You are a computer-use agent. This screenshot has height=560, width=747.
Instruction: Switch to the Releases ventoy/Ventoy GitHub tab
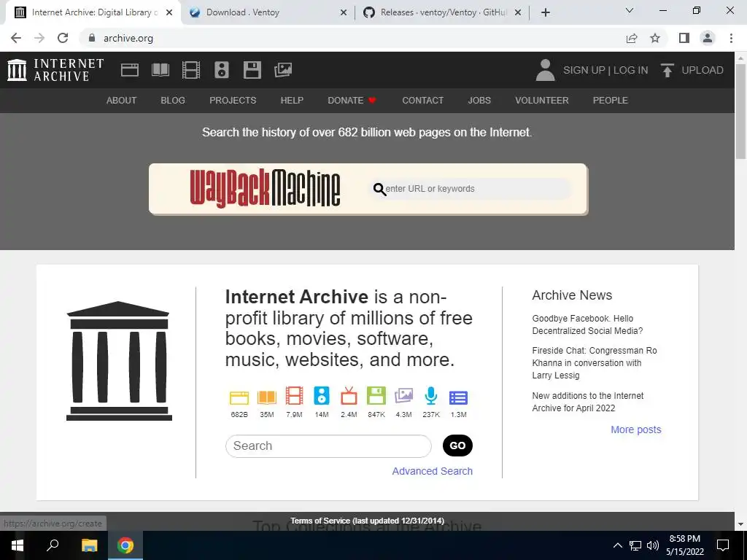[x=443, y=12]
